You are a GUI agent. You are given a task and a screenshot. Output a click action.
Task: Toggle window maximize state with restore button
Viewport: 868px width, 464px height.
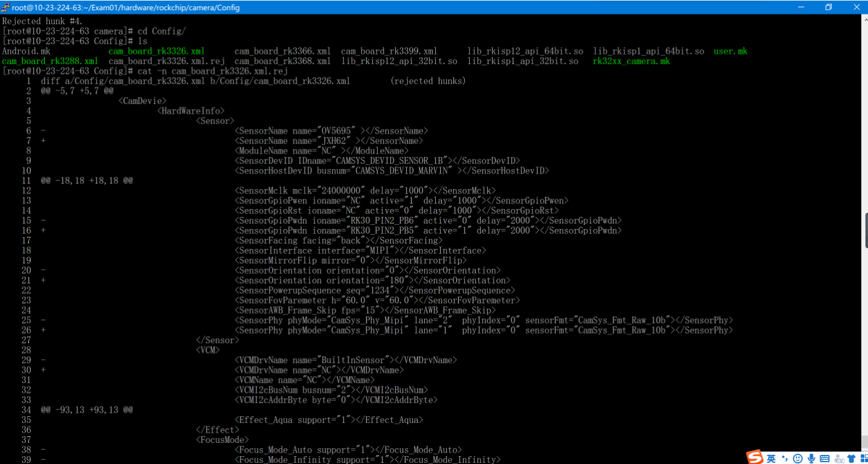click(829, 7)
